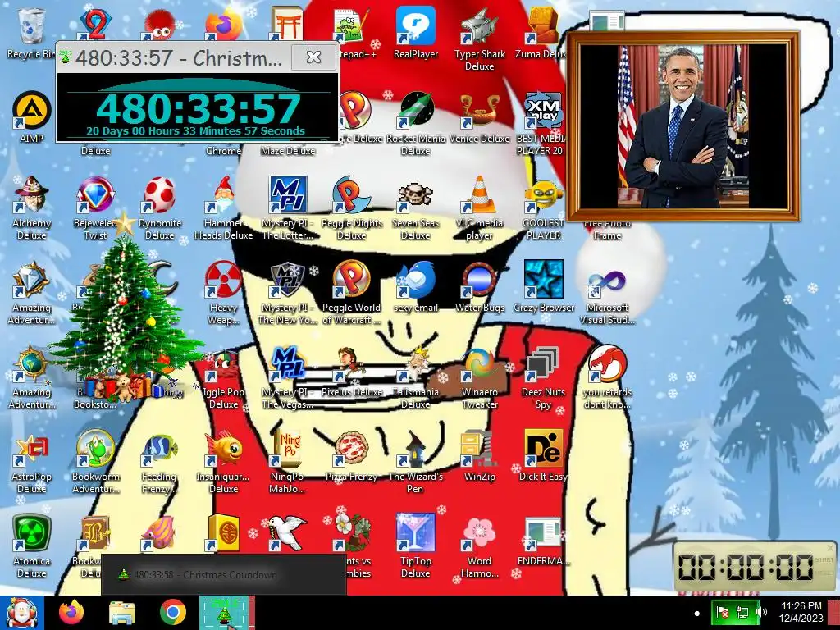Open the volume tray icon
This screenshot has height=630, width=840.
[762, 612]
